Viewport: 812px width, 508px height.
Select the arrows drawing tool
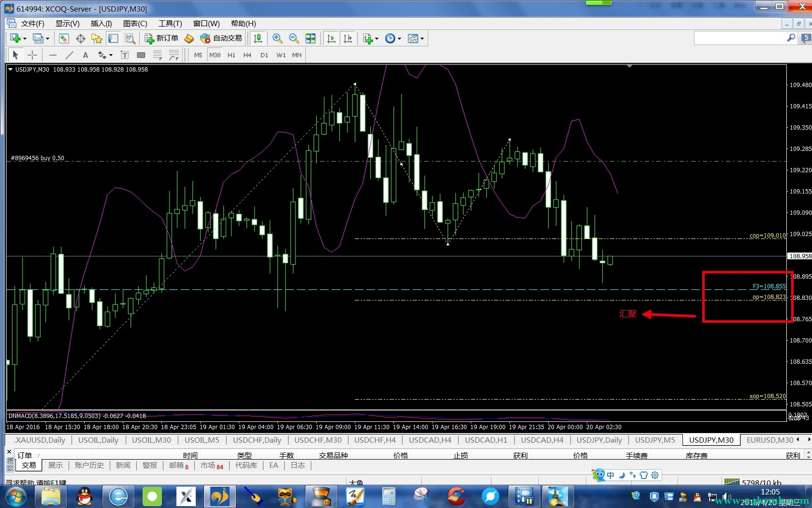coord(102,55)
